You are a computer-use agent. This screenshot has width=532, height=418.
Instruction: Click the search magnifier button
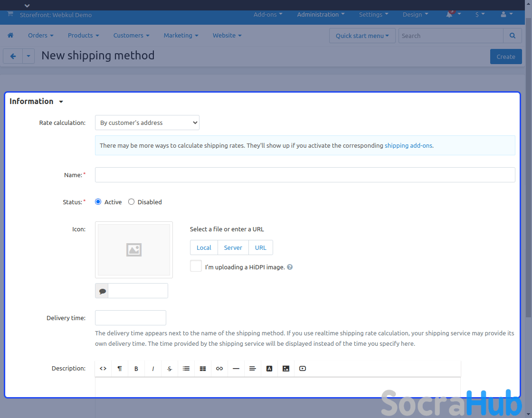tap(512, 36)
